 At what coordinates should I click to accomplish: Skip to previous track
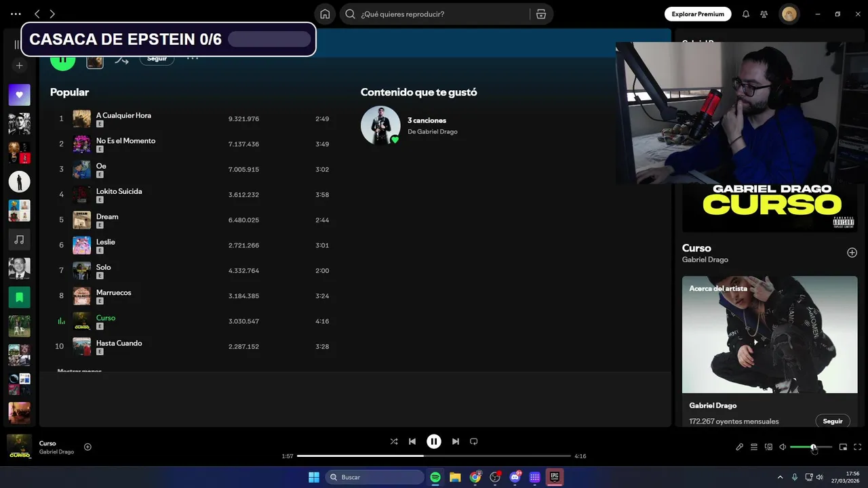click(412, 441)
